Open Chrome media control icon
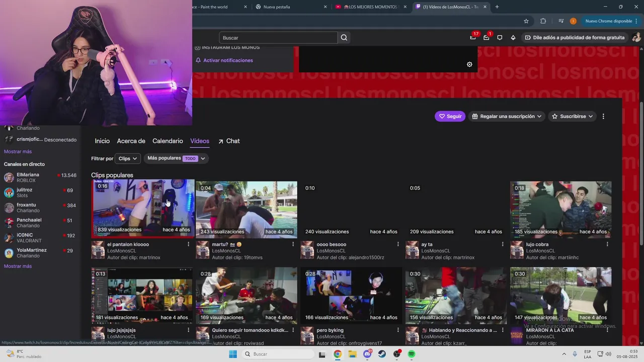The width and height of the screenshot is (644, 362). (561, 21)
